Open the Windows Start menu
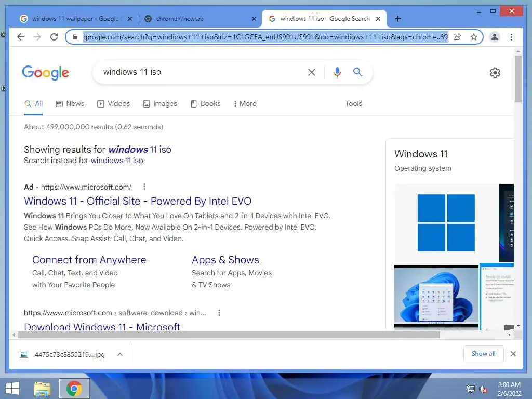This screenshot has width=532, height=399. pos(12,389)
